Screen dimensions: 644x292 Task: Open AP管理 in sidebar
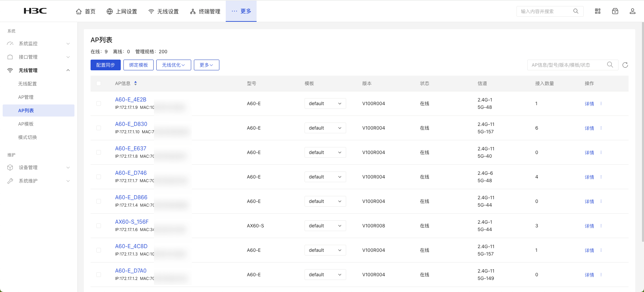click(26, 97)
